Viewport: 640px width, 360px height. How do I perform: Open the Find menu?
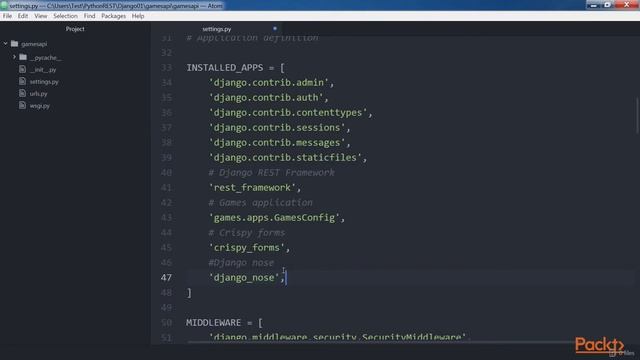[89, 16]
